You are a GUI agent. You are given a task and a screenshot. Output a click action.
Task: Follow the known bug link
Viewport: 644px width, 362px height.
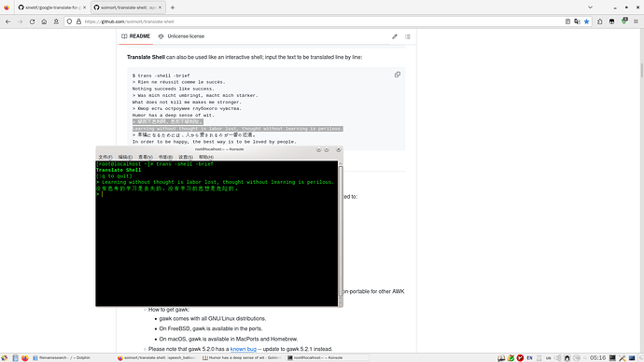244,349
